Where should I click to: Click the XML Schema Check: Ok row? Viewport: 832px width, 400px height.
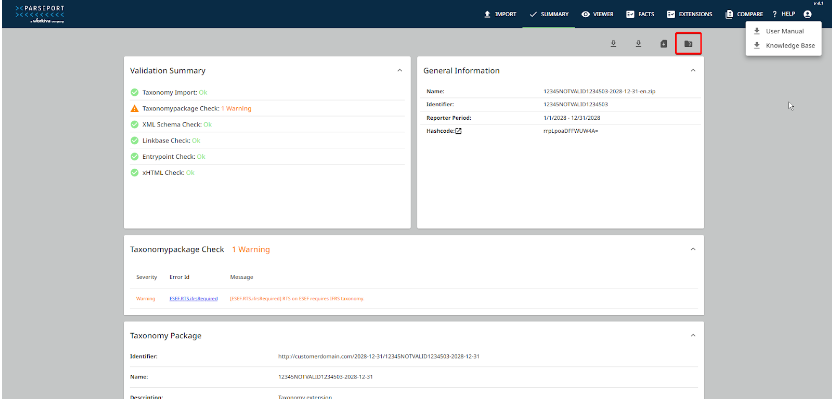(x=267, y=124)
